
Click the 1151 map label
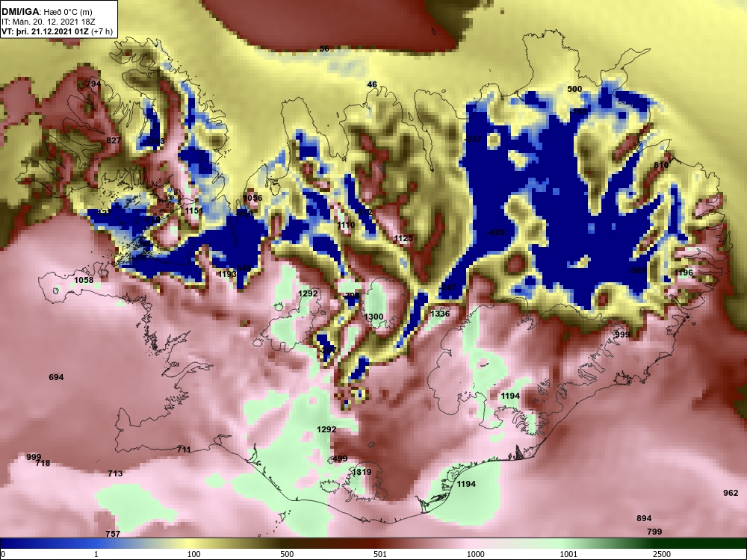click(x=194, y=211)
